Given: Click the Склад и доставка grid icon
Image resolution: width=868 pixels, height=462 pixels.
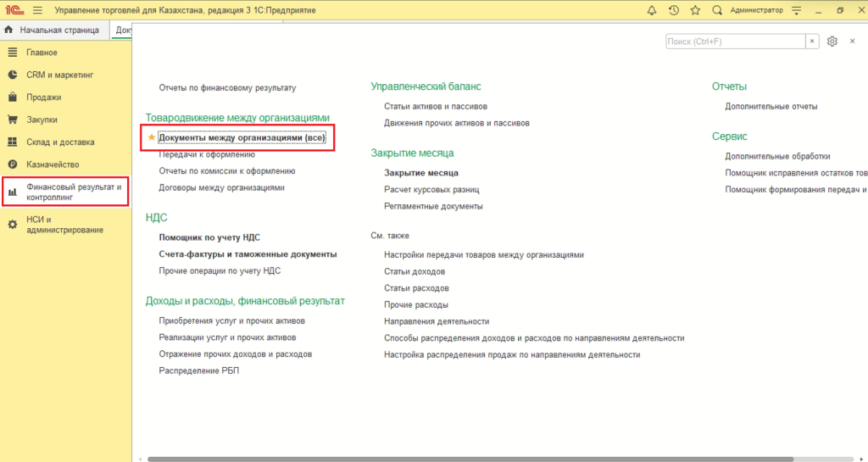Looking at the screenshot, I should pos(12,142).
